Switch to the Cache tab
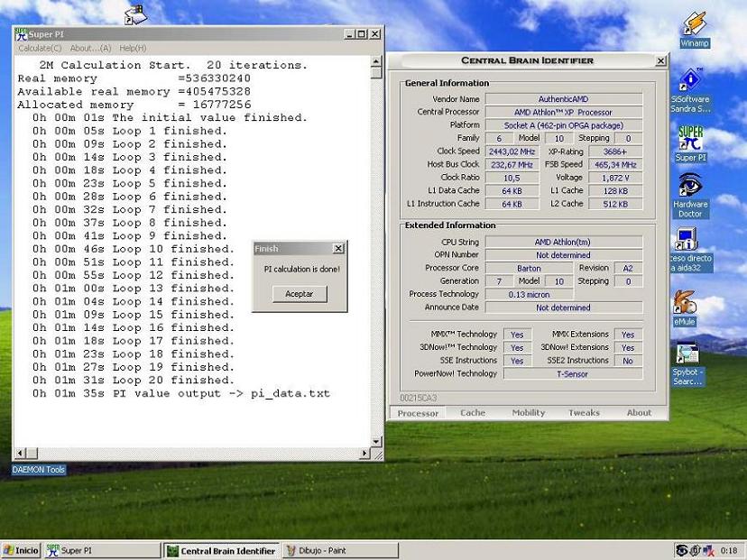Screen dimensions: 747x560 tap(473, 413)
